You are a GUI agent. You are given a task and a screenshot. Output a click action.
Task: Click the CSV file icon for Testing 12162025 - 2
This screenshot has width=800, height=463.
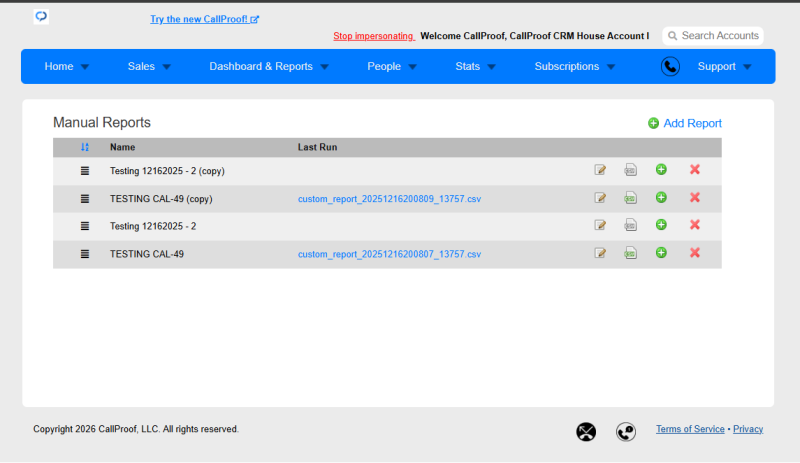pyautogui.click(x=631, y=225)
